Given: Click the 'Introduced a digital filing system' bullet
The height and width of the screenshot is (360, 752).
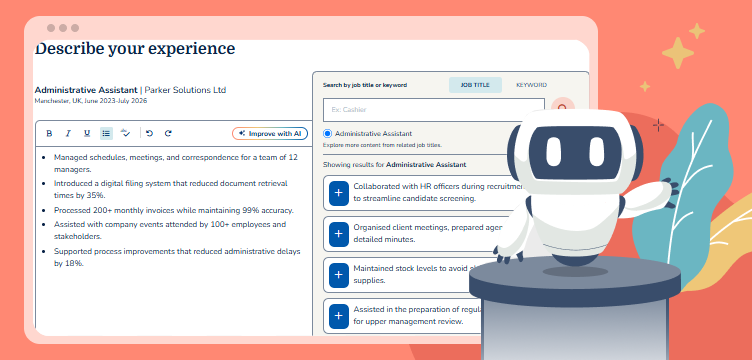Looking at the screenshot, I should coord(171,189).
